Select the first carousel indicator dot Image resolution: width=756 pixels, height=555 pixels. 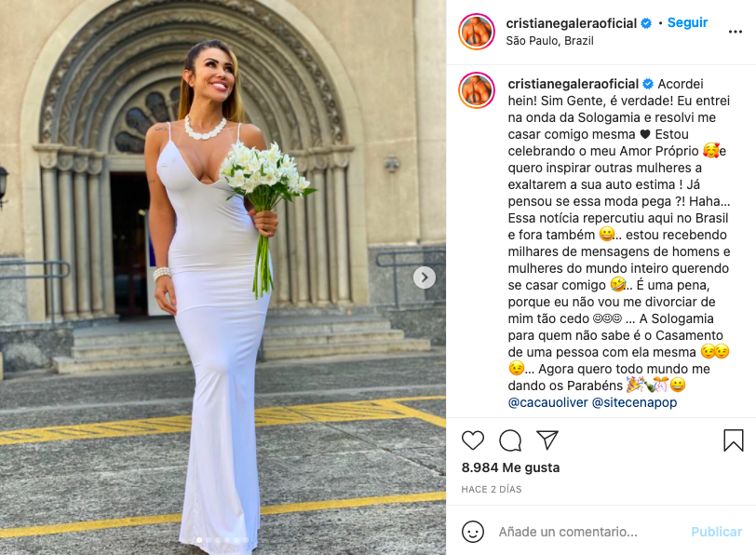point(199,540)
